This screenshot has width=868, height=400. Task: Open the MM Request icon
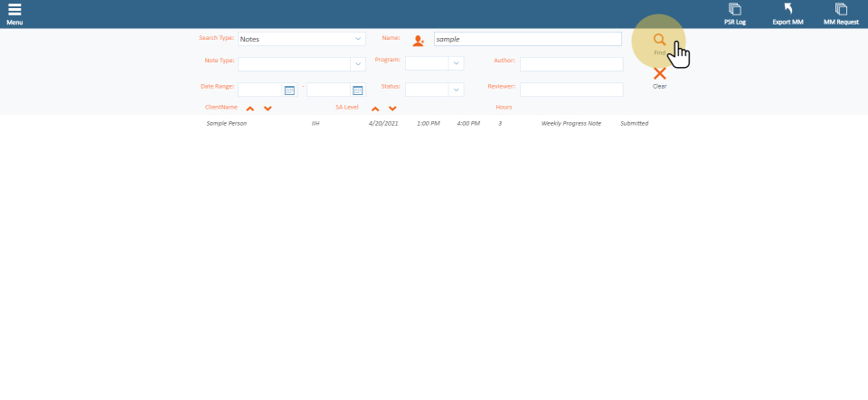(841, 9)
